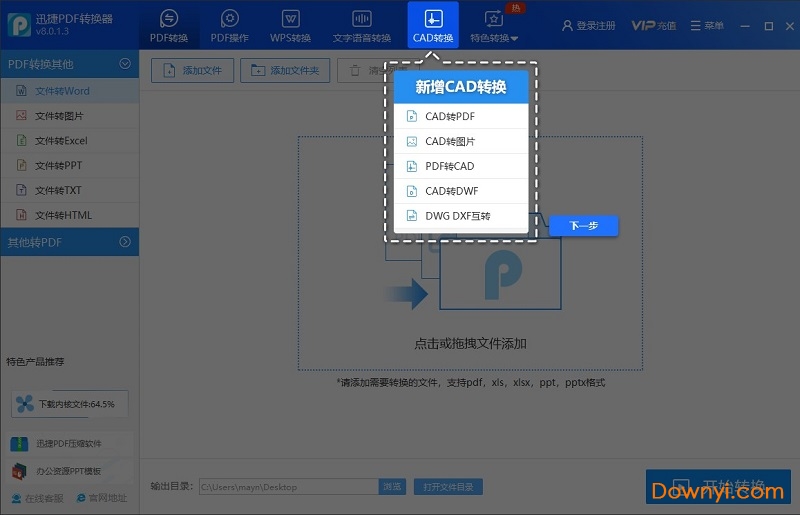Open 文字语音转换 tab
800x515 pixels.
point(361,26)
